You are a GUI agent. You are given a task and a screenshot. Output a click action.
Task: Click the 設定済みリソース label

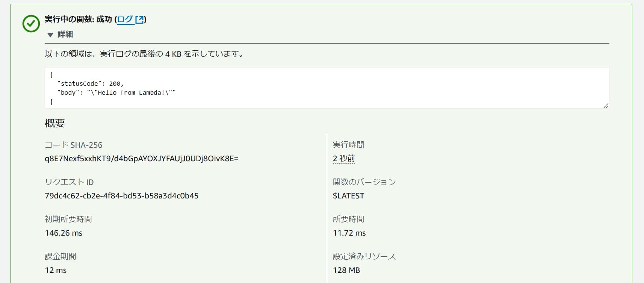(364, 256)
